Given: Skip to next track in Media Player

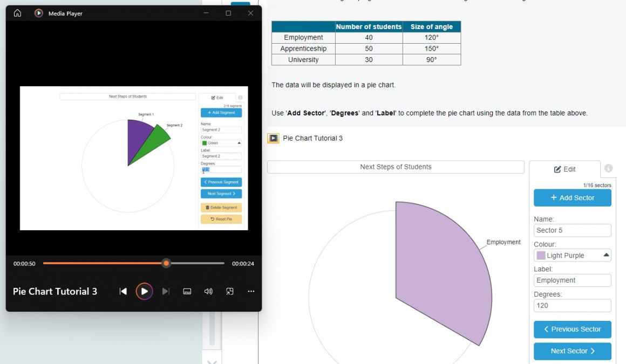Looking at the screenshot, I should coord(166,291).
